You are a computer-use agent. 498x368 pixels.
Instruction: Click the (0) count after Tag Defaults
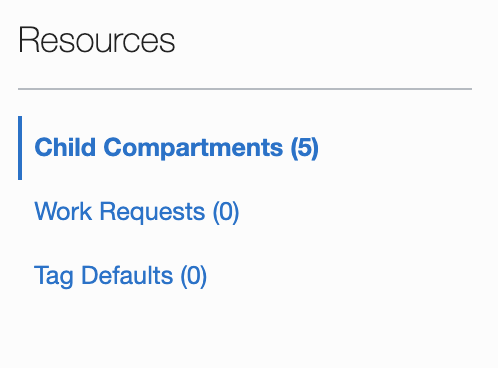(x=194, y=276)
